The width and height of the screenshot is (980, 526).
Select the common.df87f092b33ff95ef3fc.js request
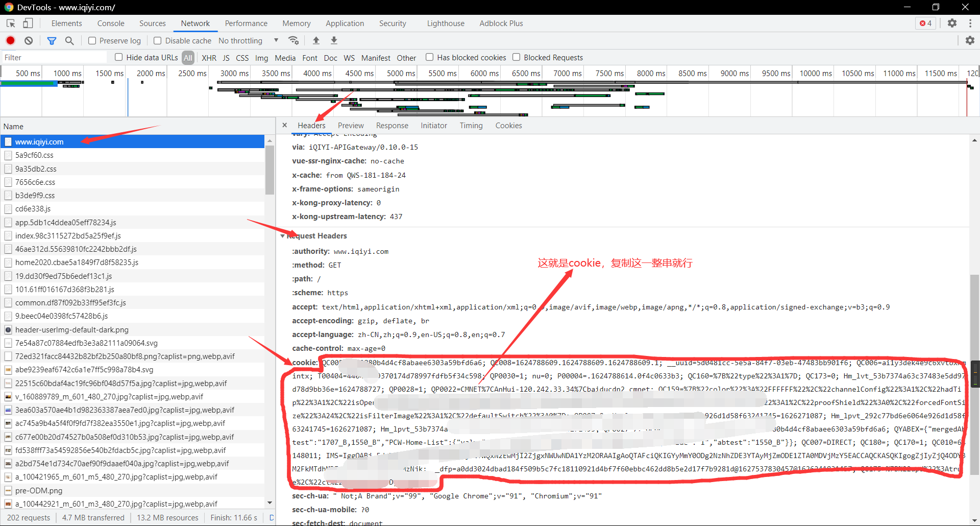(133, 302)
